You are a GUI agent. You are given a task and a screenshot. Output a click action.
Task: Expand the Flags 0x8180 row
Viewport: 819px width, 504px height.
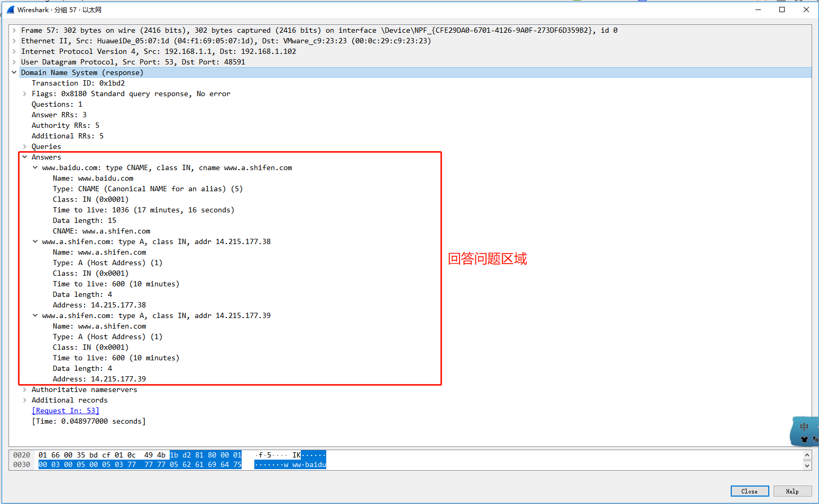pyautogui.click(x=25, y=94)
